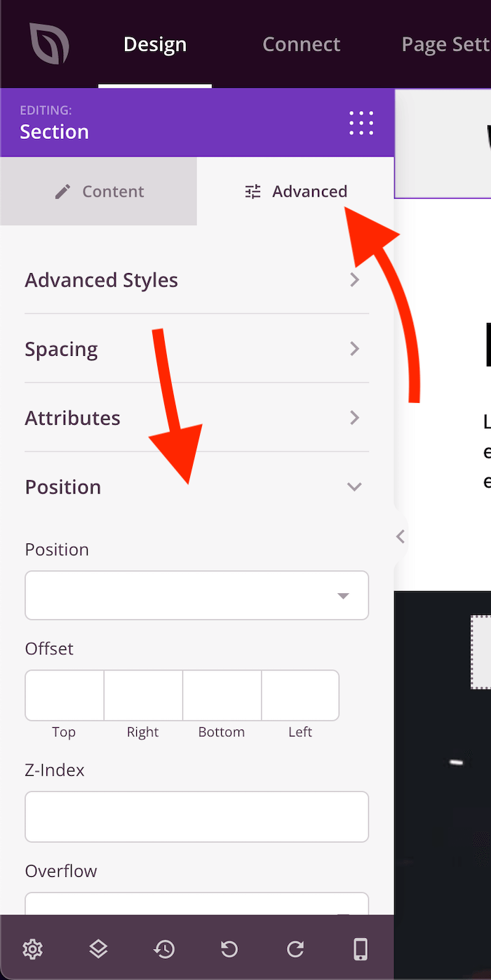The height and width of the screenshot is (980, 491).
Task: Click the Top offset field
Action: 64,695
